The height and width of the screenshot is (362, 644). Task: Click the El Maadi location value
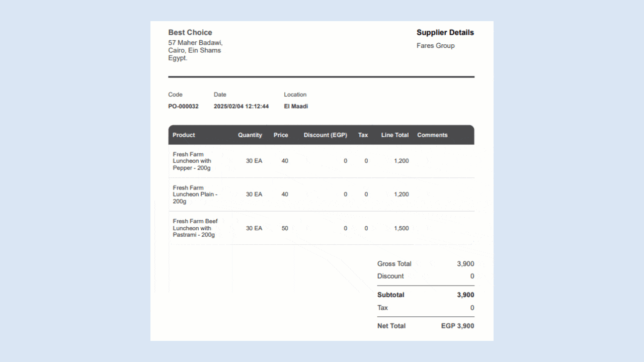tap(296, 107)
